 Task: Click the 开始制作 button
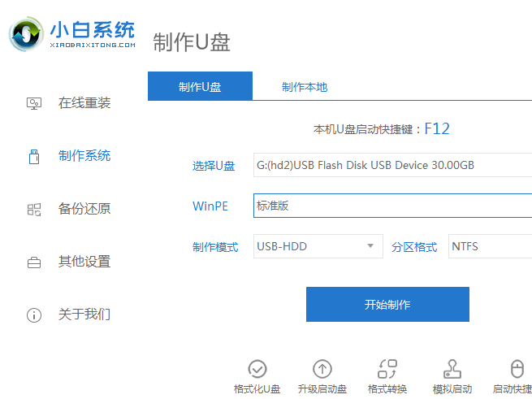click(x=387, y=304)
